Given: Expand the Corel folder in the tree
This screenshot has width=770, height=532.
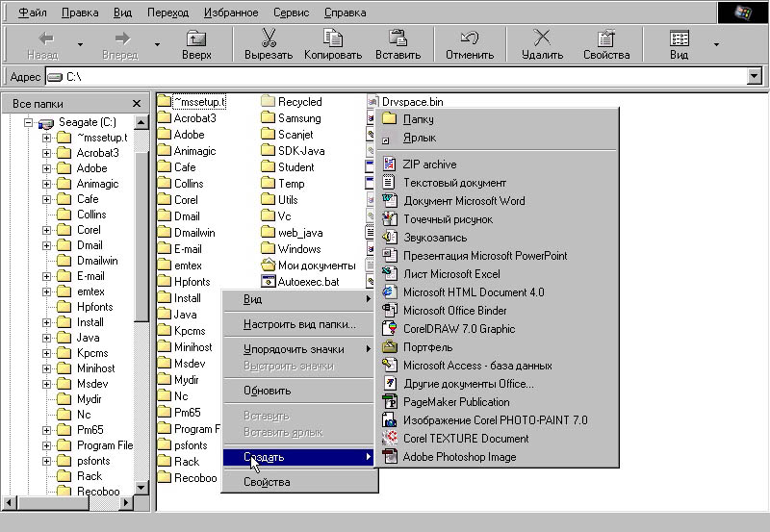Looking at the screenshot, I should coord(46,230).
